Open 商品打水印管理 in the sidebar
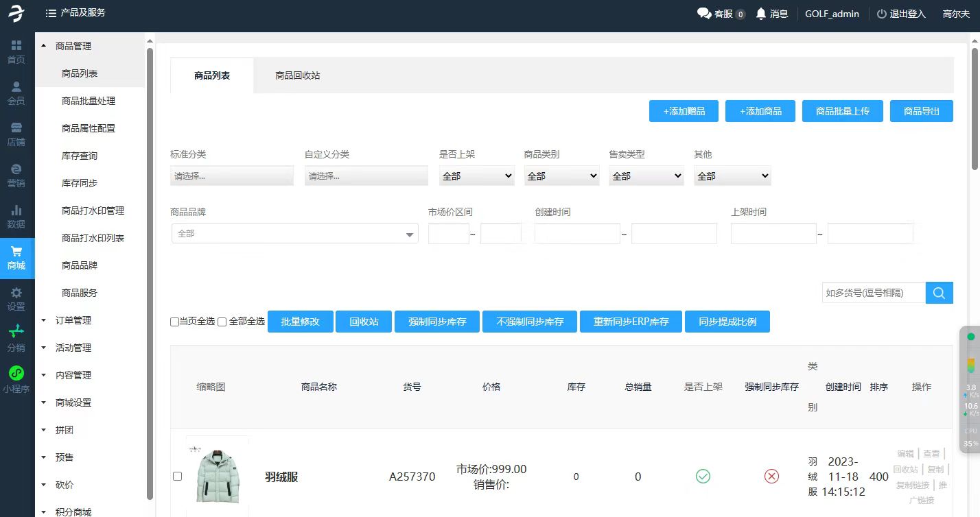Screen dimensions: 980x517 tap(93, 211)
